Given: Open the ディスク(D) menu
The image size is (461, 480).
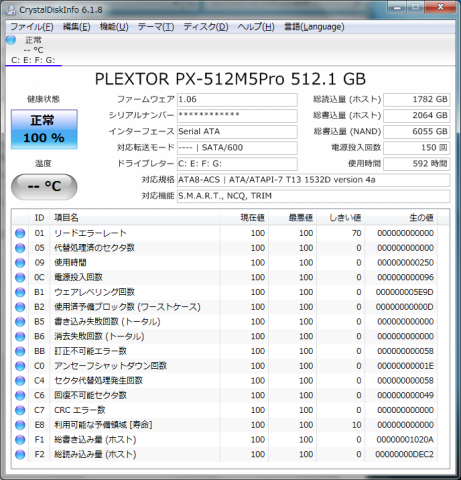Looking at the screenshot, I should [x=206, y=27].
